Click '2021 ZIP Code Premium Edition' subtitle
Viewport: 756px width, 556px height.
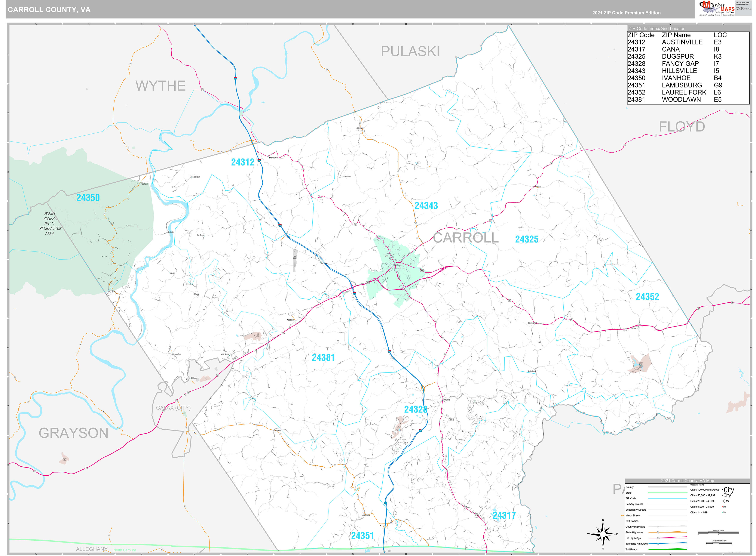(x=626, y=13)
